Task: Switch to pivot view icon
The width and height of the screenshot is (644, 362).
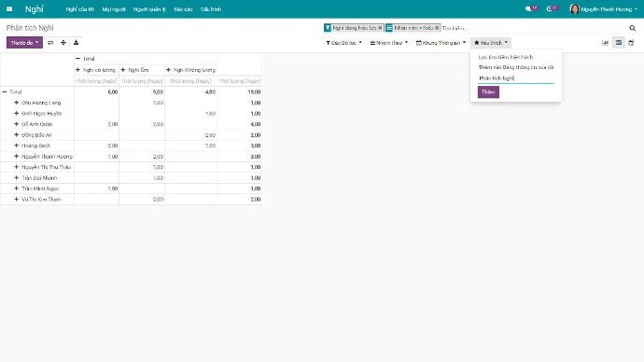Action: pos(619,43)
